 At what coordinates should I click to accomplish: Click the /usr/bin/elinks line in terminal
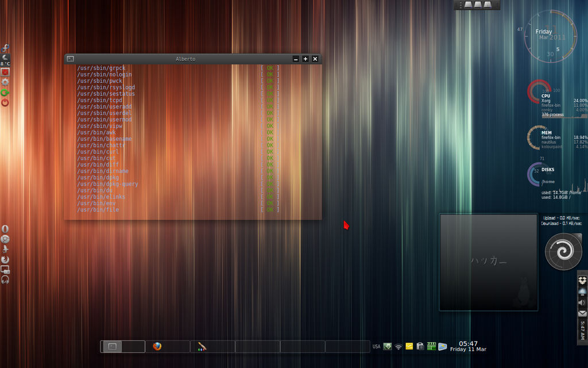(x=101, y=197)
